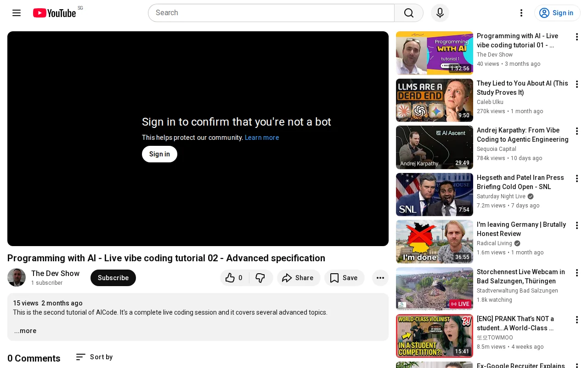The image size is (588, 368).
Task: Click the Saturday Night Live channel name
Action: tap(501, 196)
